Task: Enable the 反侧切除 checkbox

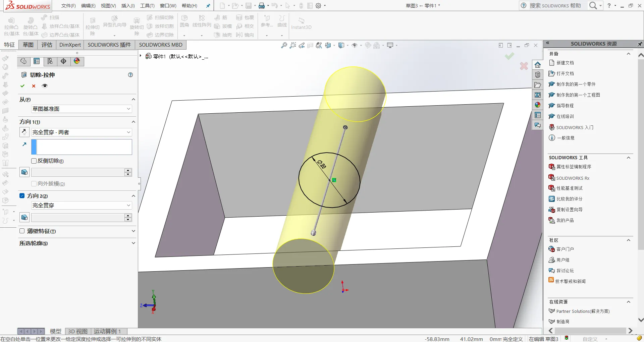Action: click(34, 161)
